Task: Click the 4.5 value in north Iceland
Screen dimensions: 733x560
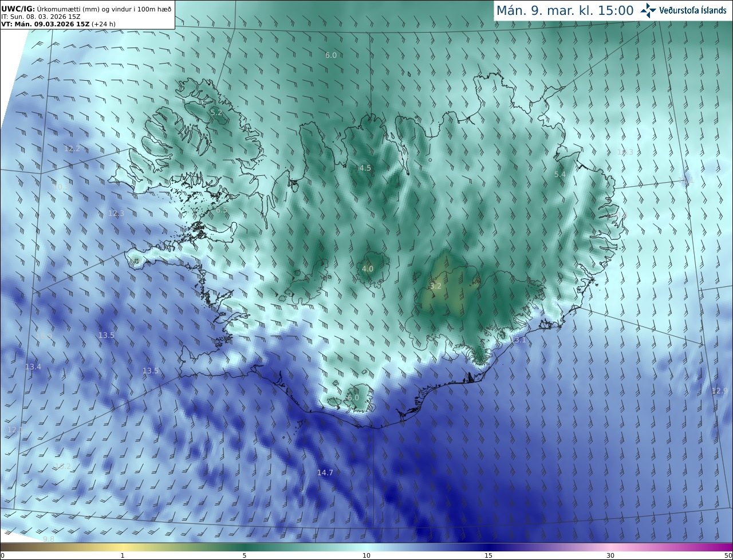Action: coord(365,168)
